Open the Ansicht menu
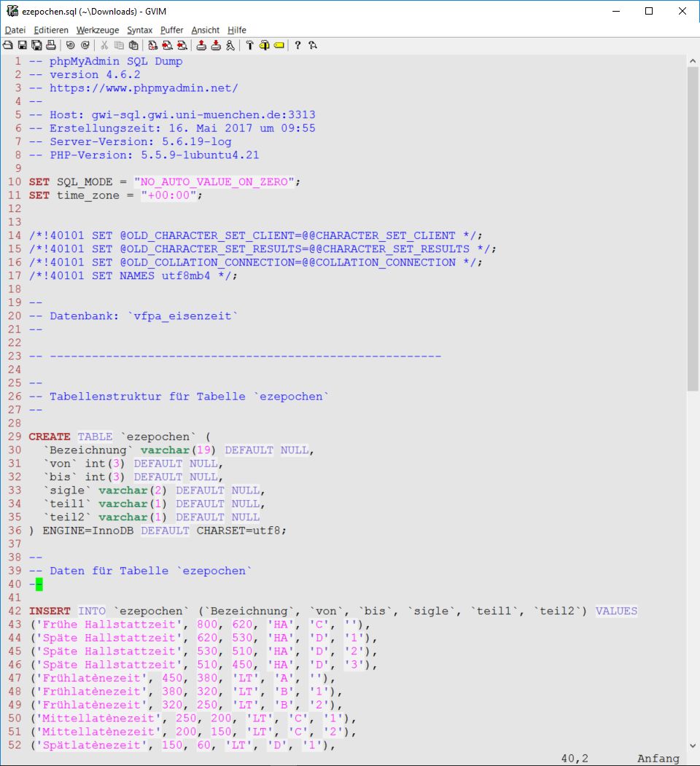 pos(206,31)
